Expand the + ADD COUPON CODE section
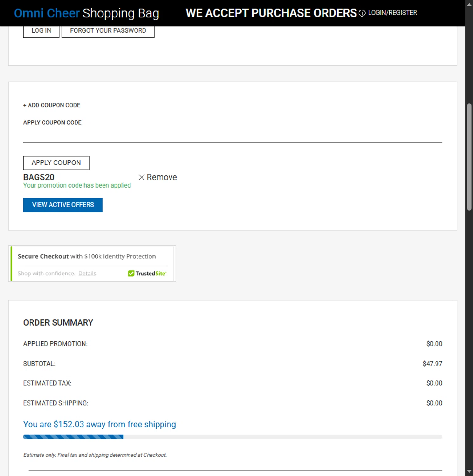 52,105
